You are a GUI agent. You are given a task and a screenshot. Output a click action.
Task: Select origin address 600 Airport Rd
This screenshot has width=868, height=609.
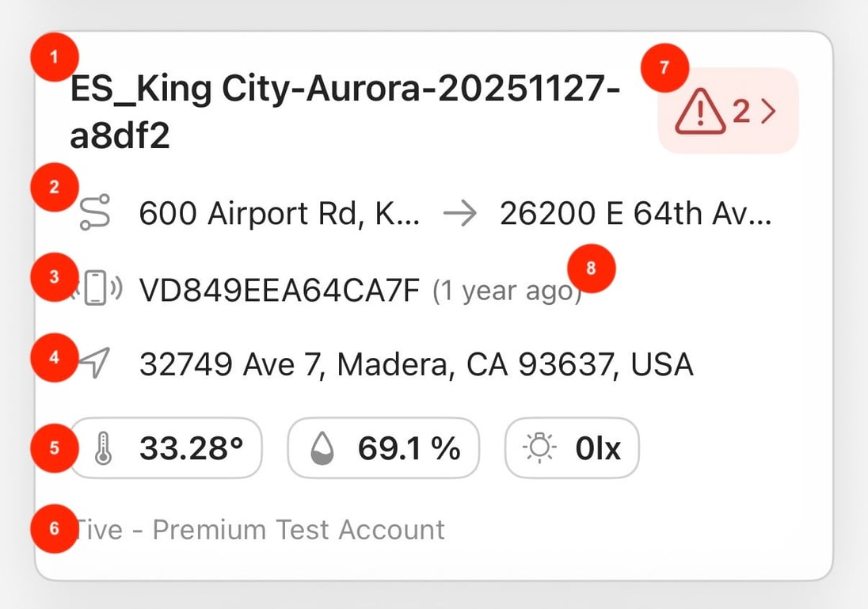coord(280,214)
